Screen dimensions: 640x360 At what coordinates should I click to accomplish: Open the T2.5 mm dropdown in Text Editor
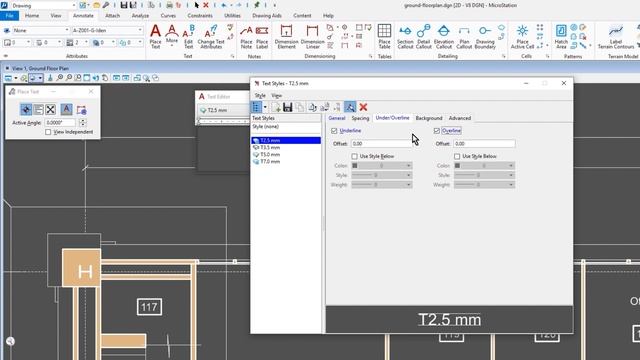(x=224, y=110)
